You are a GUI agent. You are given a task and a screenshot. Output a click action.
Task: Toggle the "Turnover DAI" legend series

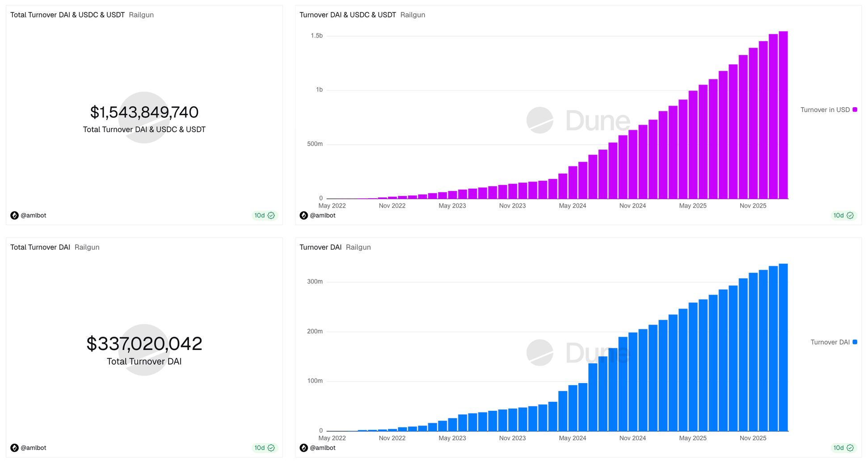830,342
